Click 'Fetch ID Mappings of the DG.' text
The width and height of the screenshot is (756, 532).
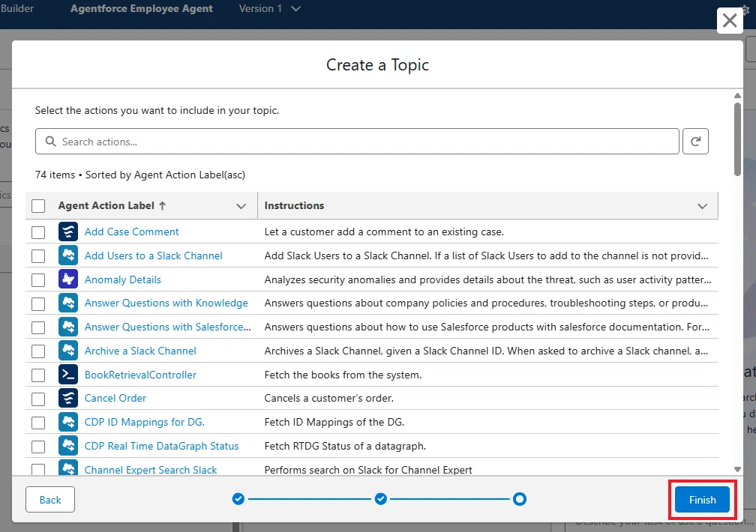click(x=334, y=422)
